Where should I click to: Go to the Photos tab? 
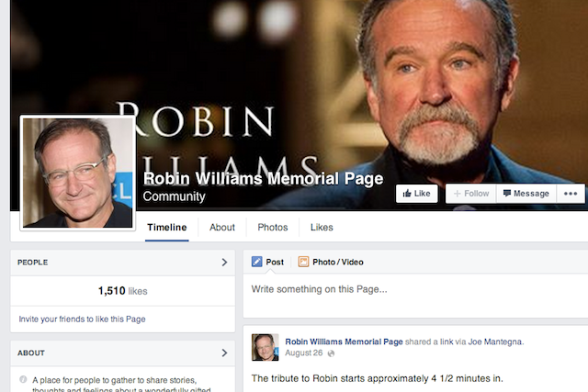pos(272,228)
